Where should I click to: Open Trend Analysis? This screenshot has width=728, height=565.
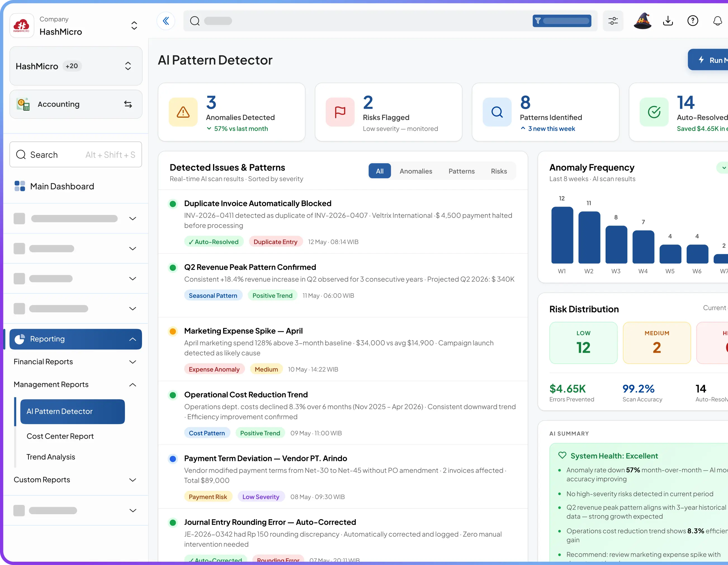click(x=51, y=457)
